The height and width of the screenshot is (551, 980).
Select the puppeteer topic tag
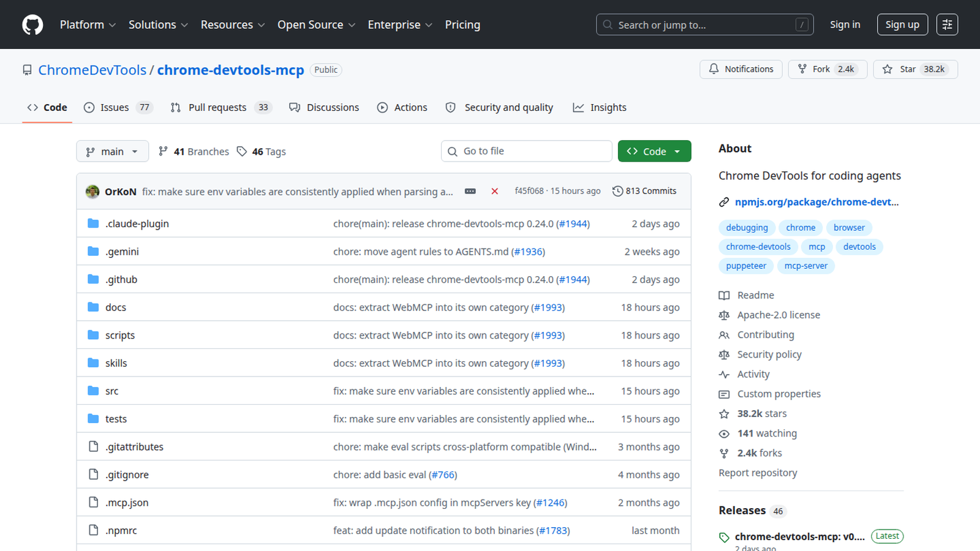tap(746, 266)
